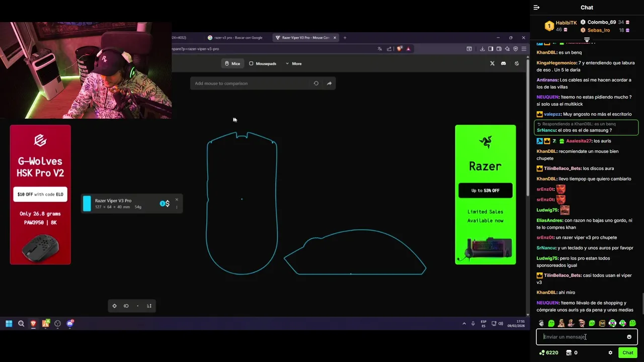Open Discord from the taskbar
Viewport: 644px width, 362px height.
(70, 323)
